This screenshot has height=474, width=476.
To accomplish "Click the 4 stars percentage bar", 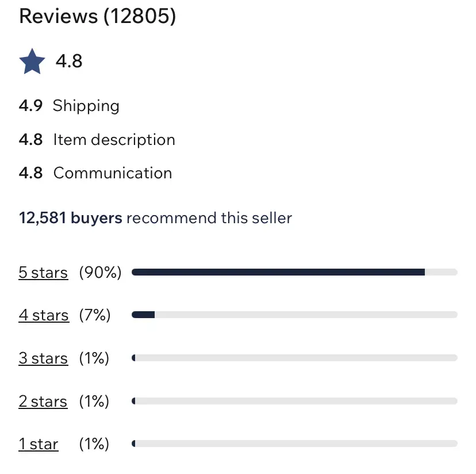I will [x=294, y=315].
